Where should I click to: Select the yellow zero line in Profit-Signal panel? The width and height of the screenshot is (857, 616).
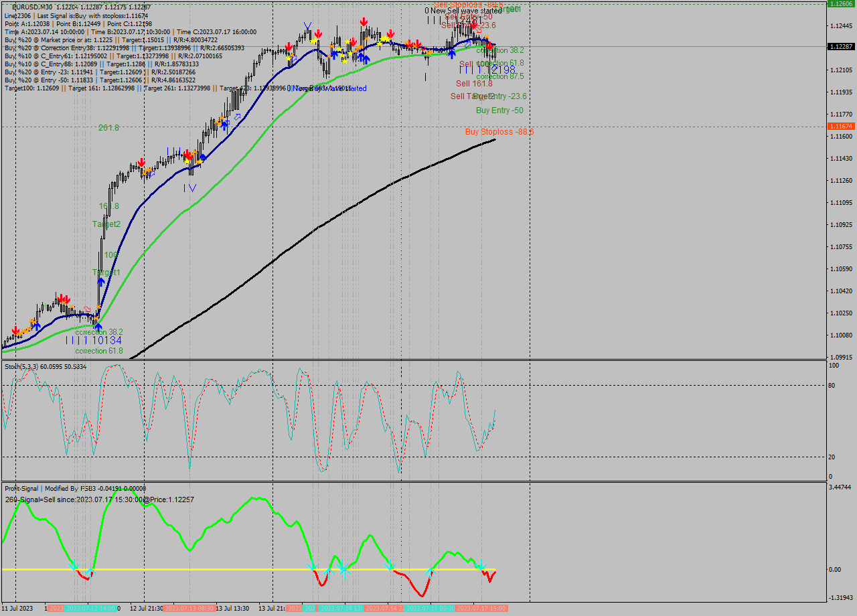click(268, 569)
